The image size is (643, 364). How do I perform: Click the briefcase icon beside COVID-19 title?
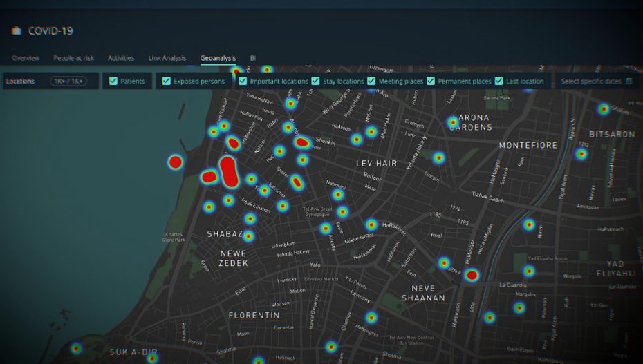tap(17, 31)
